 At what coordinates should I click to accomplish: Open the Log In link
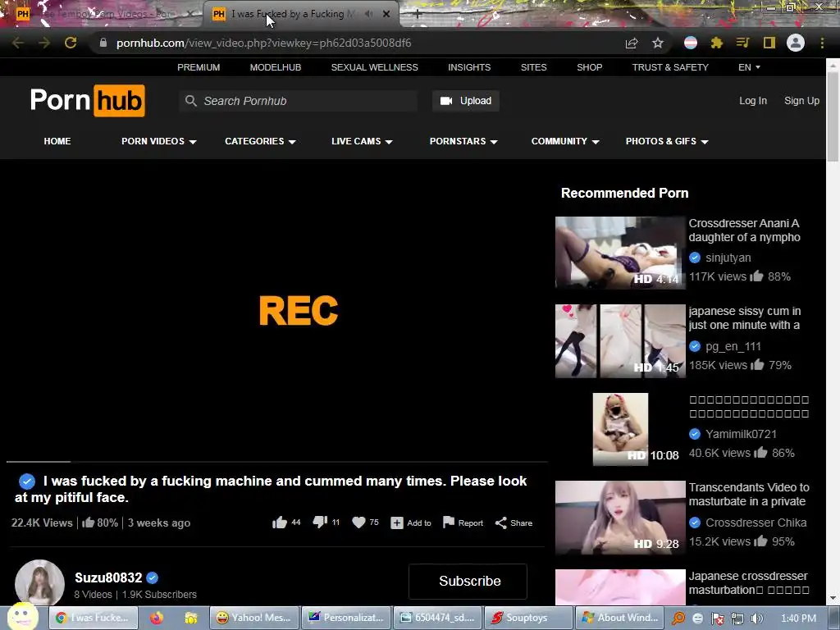click(x=753, y=101)
